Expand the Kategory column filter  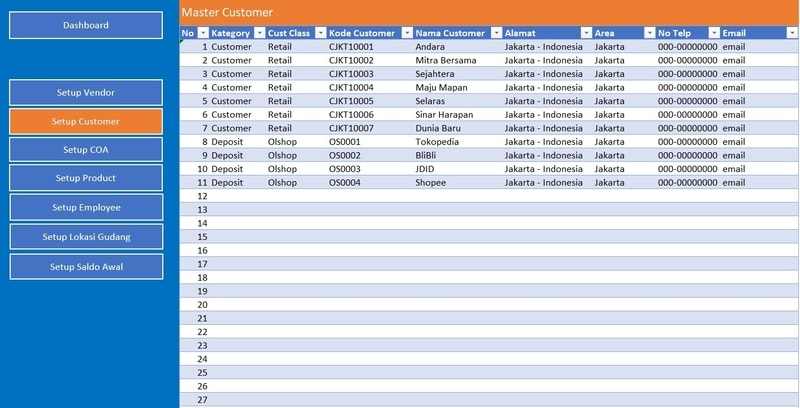point(260,33)
